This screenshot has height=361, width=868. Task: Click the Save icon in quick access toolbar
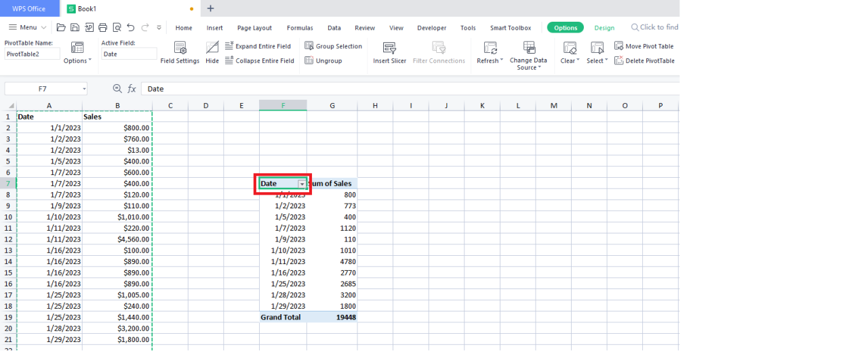(x=75, y=28)
